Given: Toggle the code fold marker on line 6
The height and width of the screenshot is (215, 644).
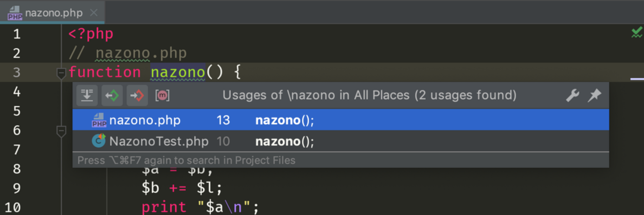Looking at the screenshot, I should 61,131.
